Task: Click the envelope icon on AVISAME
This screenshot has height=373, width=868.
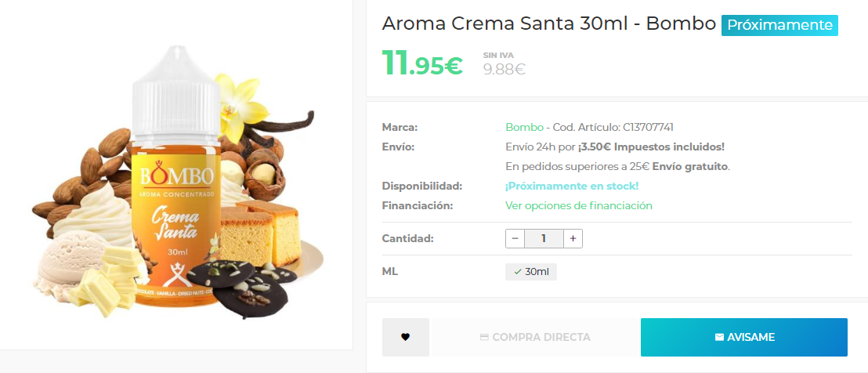Action: pyautogui.click(x=719, y=337)
